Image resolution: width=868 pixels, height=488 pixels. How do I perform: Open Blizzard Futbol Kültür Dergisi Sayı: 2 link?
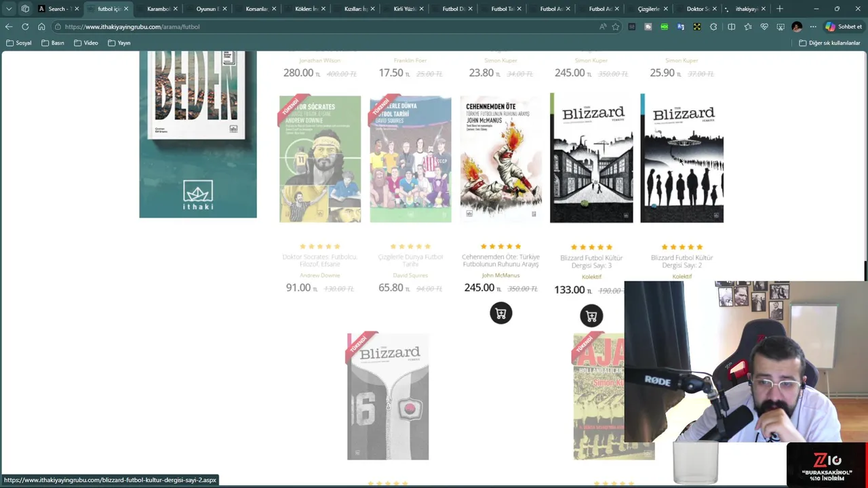pyautogui.click(x=682, y=262)
